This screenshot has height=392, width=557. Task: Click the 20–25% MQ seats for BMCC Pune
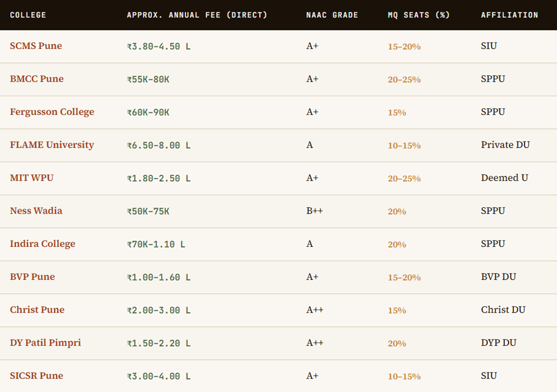[x=404, y=79]
